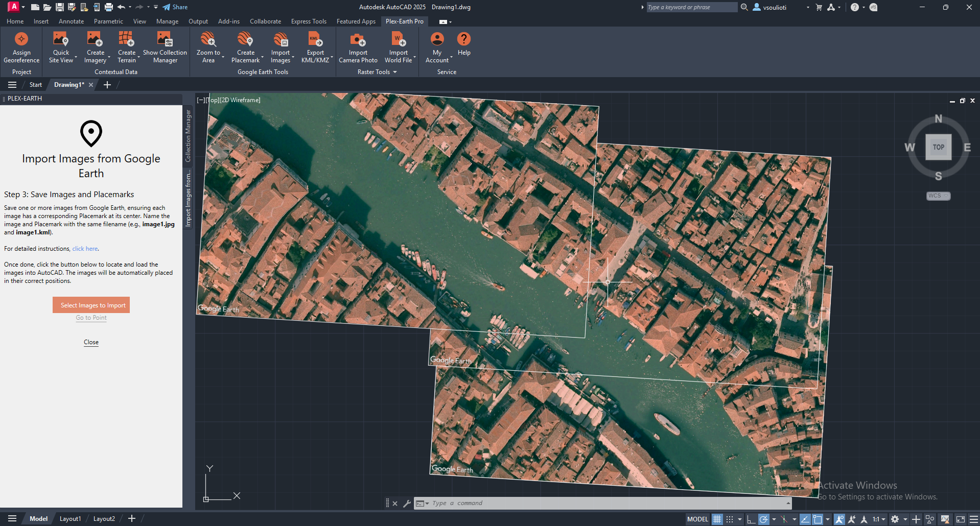Click Close link in Plex-Earth panel
Viewport: 980px width, 526px height.
click(91, 342)
